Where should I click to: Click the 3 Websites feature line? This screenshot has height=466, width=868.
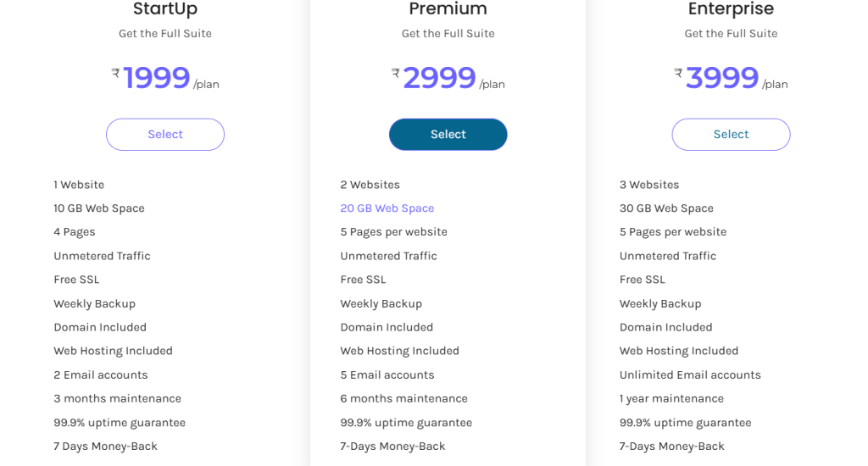pyautogui.click(x=649, y=185)
